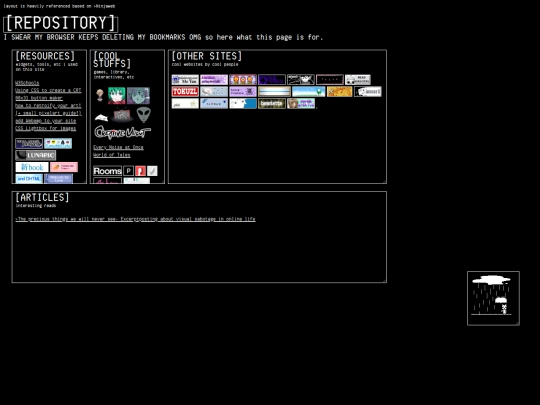Open the small pixelart guide link
Image resolution: width=540 pixels, height=405 pixels.
pos(48,113)
